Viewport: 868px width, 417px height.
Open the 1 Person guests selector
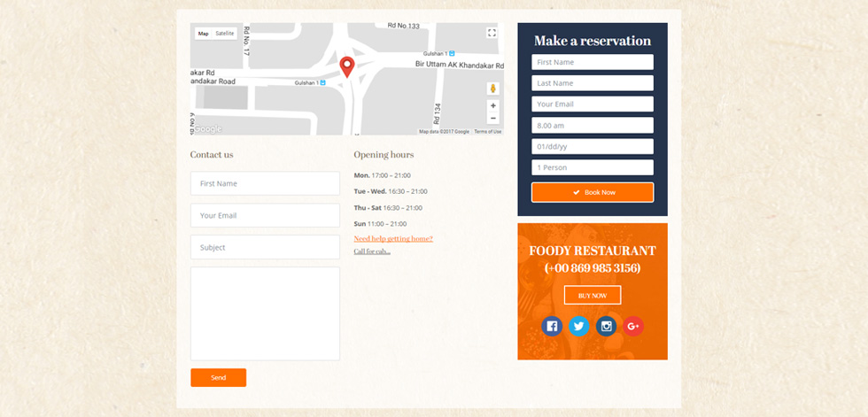593,167
